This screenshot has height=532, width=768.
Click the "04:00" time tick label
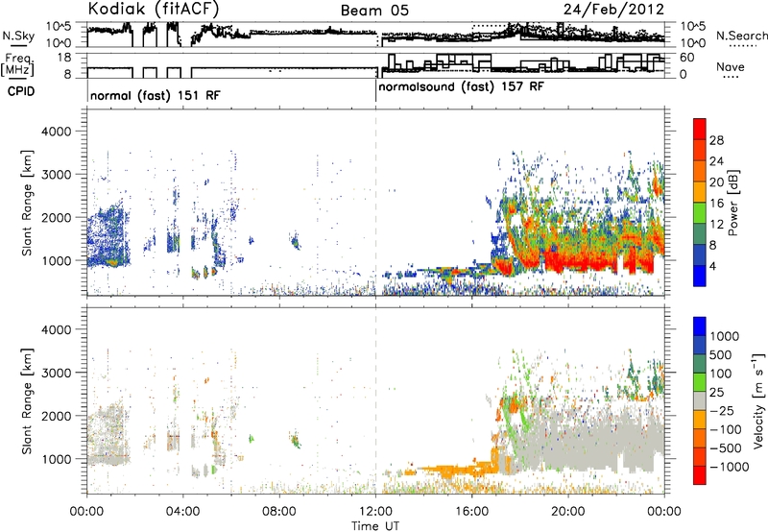click(x=182, y=512)
